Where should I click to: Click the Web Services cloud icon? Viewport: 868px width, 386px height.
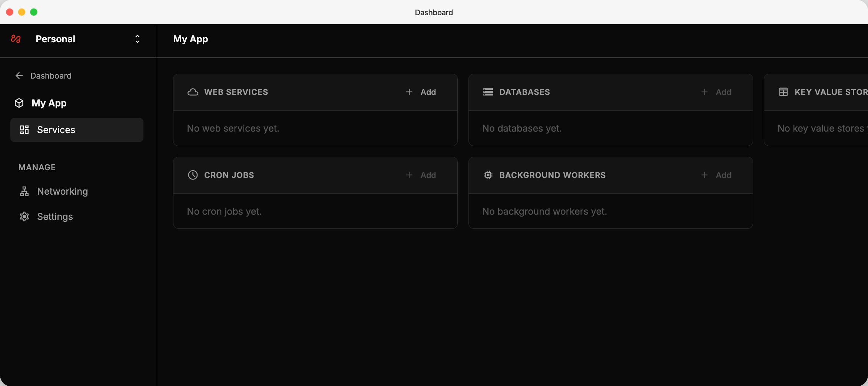(193, 92)
